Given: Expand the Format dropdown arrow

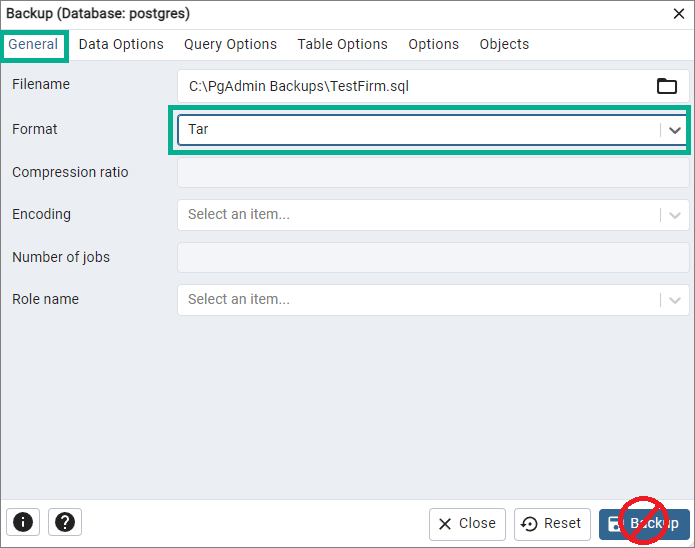Looking at the screenshot, I should click(675, 130).
